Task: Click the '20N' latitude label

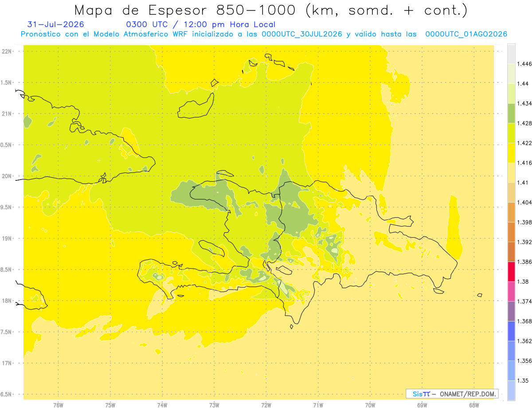Action: (8, 176)
